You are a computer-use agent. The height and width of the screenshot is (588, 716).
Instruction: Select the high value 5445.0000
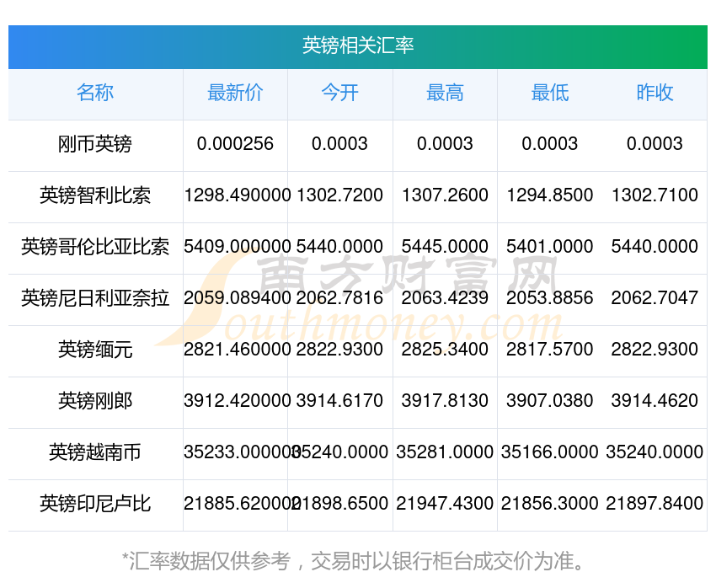[446, 247]
